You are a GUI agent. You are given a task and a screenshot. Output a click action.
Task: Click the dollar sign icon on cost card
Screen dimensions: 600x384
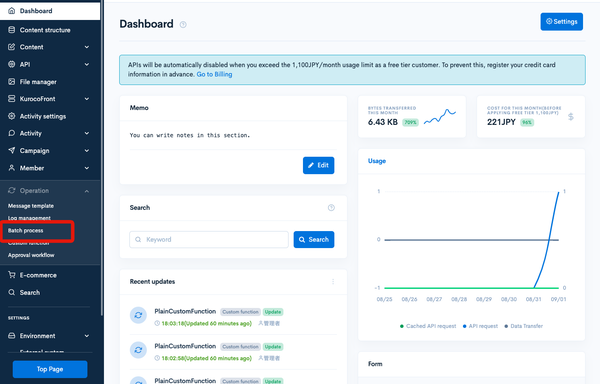(571, 117)
